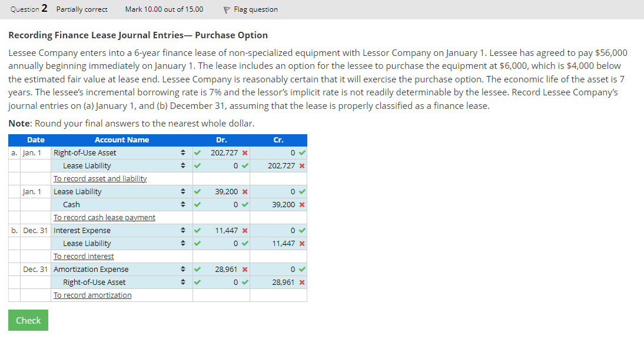
Task: Click the Check button
Action: (x=28, y=320)
